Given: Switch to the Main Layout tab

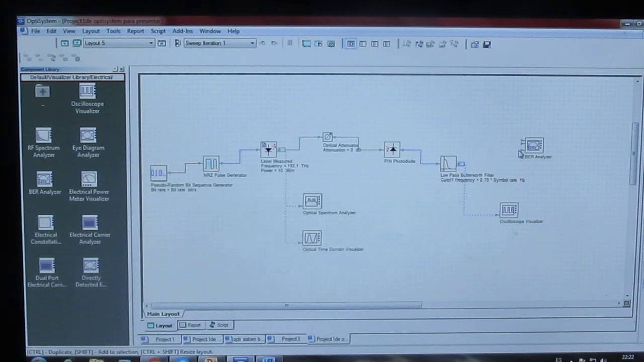Looking at the screenshot, I should [163, 314].
